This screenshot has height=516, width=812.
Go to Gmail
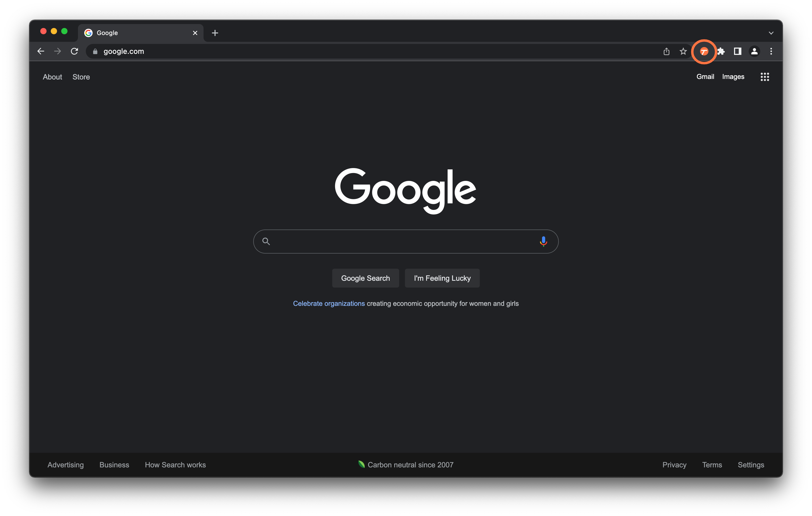click(x=705, y=77)
